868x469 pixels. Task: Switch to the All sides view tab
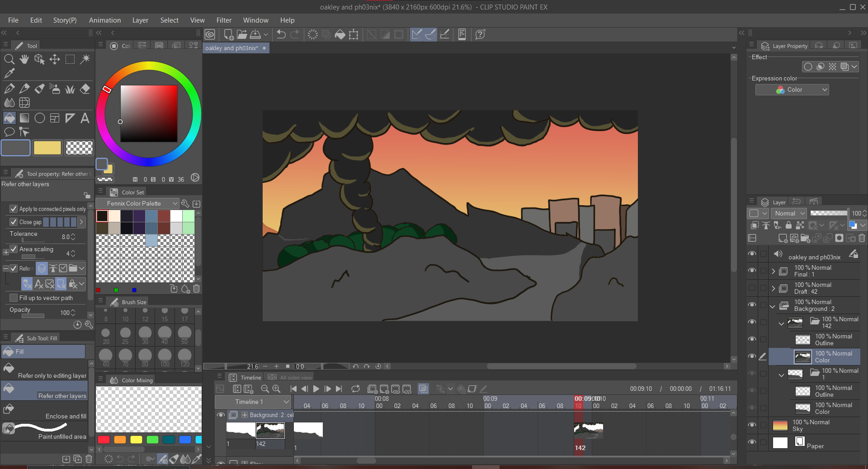coord(294,377)
